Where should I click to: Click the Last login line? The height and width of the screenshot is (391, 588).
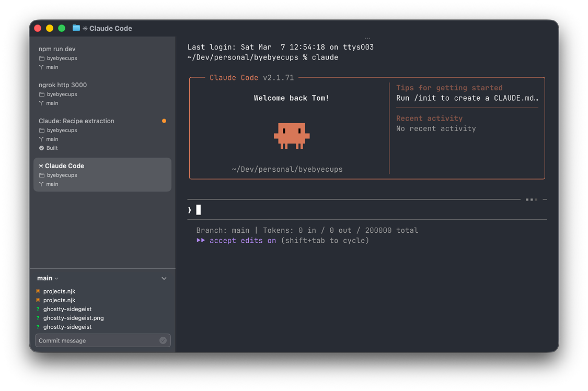pyautogui.click(x=281, y=47)
